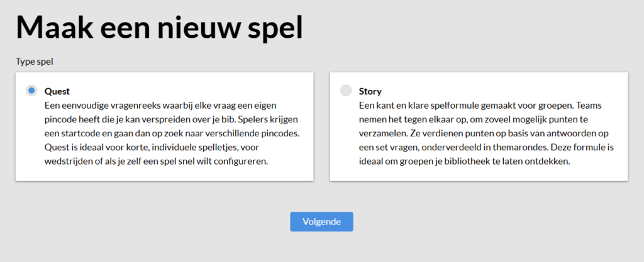The width and height of the screenshot is (644, 262).
Task: Click the Quest description paragraph text
Action: (165, 134)
